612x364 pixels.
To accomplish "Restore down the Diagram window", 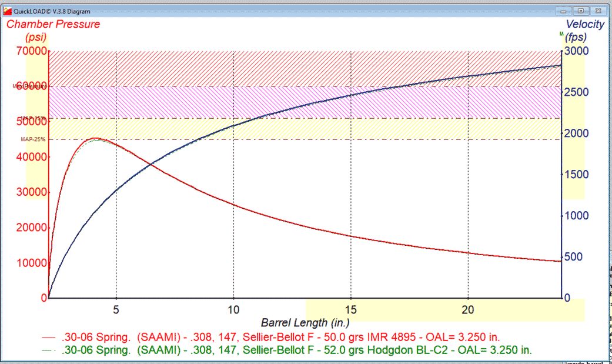I will pos(580,11).
